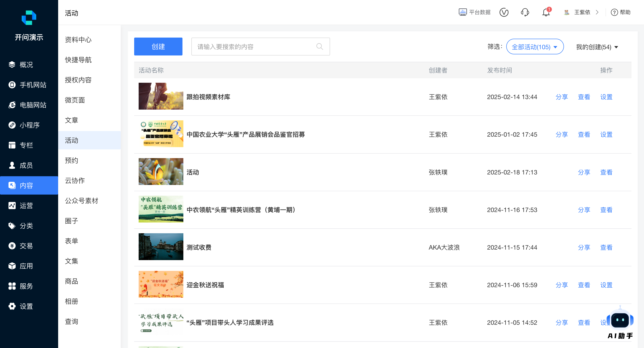The width and height of the screenshot is (644, 348).
Task: Open the transaction yen icon menu
Action: pos(12,246)
